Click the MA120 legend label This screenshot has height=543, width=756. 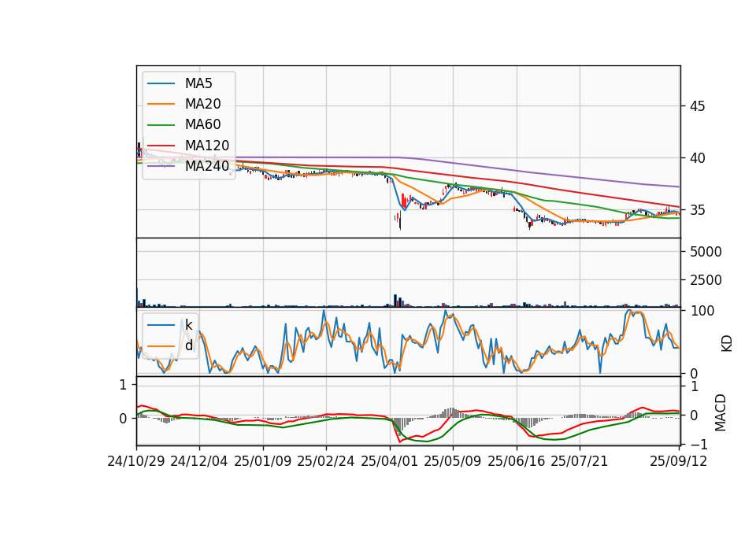(207, 146)
